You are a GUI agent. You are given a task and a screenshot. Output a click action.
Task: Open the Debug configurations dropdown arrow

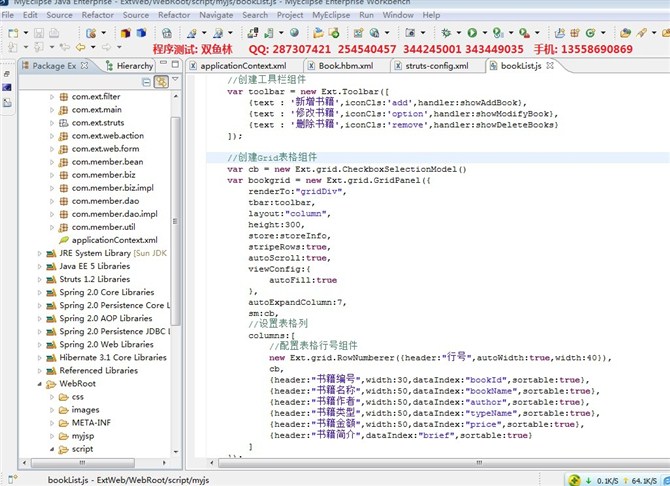click(x=458, y=33)
